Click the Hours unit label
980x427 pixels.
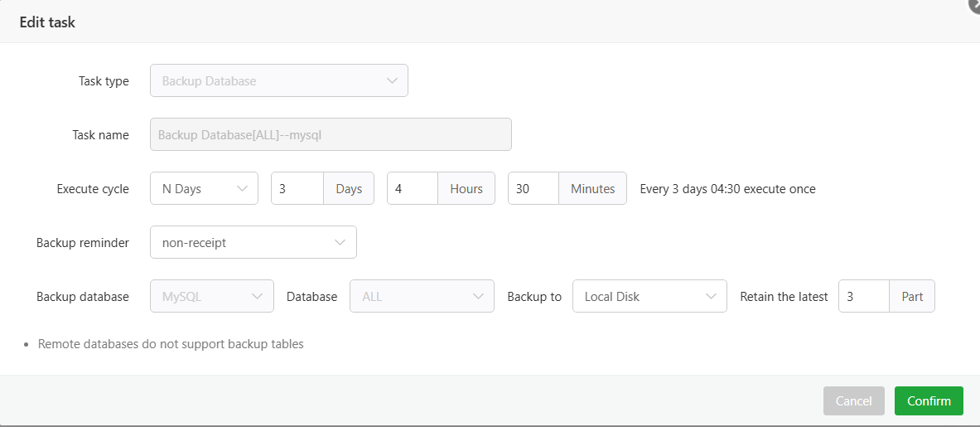tap(466, 188)
